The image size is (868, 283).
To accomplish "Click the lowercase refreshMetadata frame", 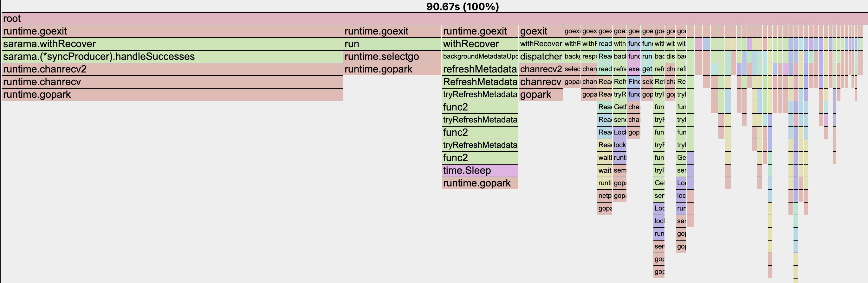I will click(x=480, y=69).
